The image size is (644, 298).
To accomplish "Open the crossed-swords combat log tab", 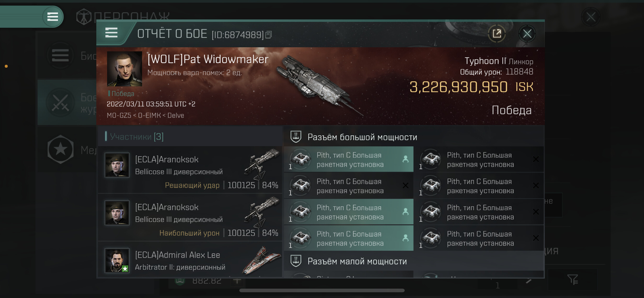I will point(61,103).
